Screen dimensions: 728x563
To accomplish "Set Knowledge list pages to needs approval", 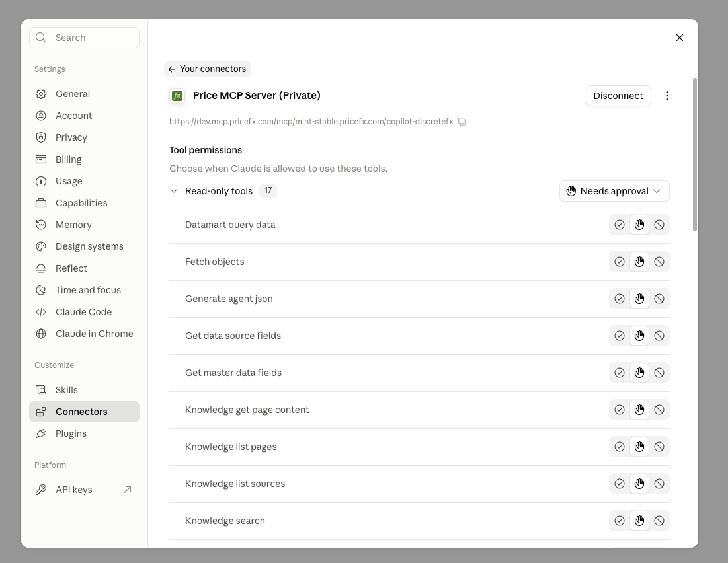I will [x=639, y=447].
